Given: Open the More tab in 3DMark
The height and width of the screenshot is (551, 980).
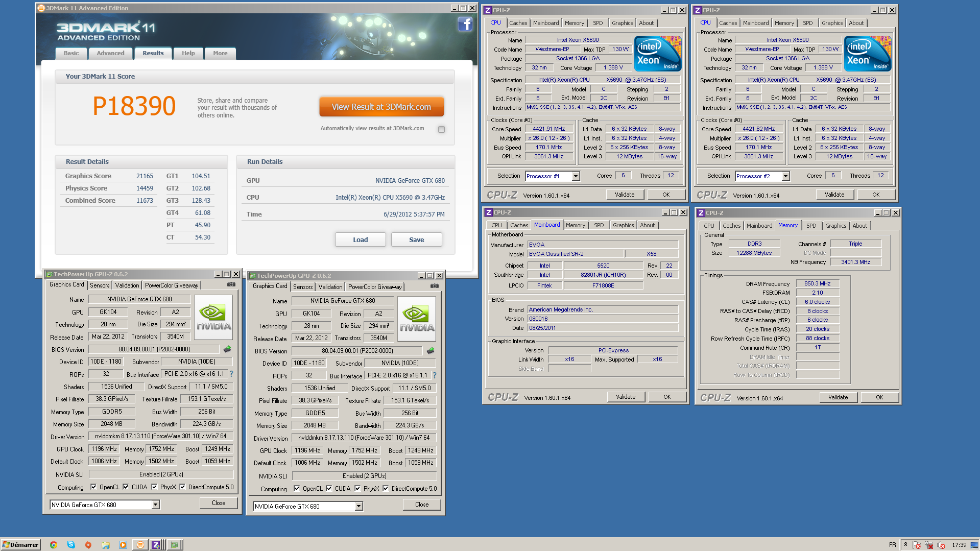Looking at the screenshot, I should click(x=220, y=53).
